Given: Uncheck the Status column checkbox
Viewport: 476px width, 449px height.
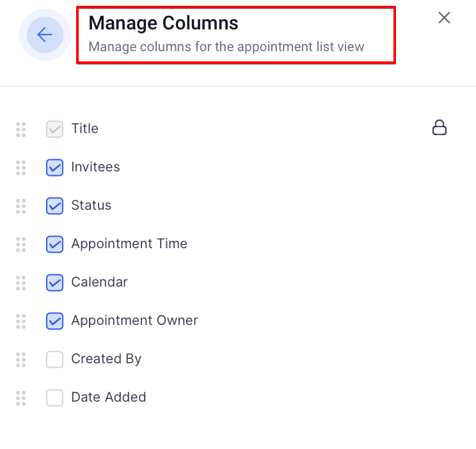Looking at the screenshot, I should [55, 206].
